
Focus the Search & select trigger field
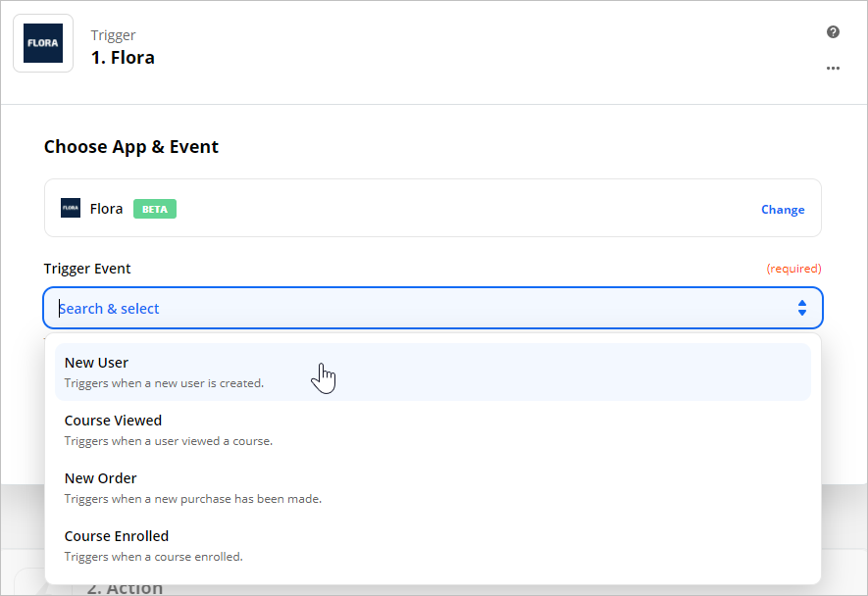tap(433, 308)
